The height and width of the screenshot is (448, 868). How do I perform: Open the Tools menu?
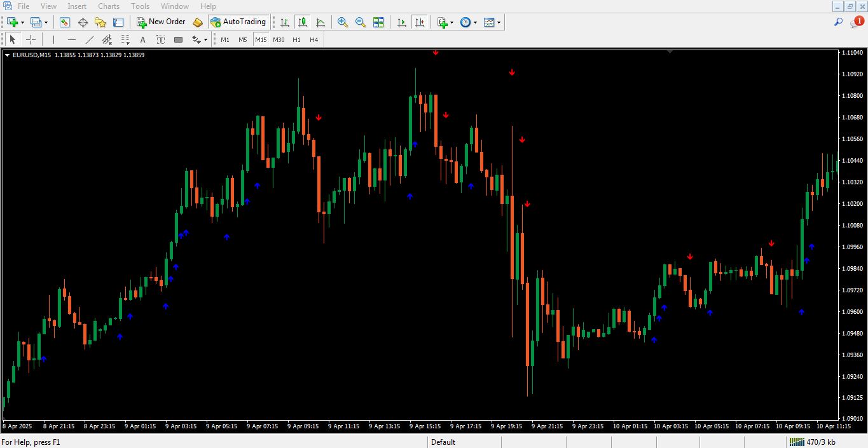click(140, 6)
